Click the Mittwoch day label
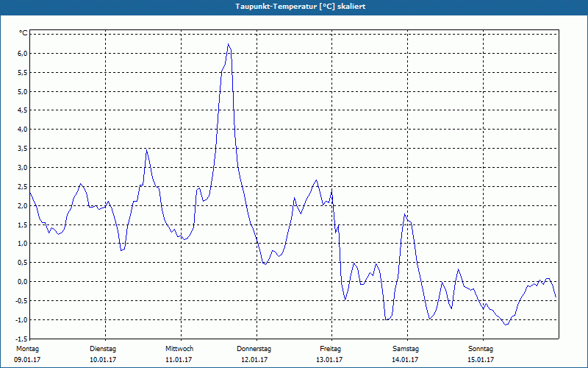The width and height of the screenshot is (588, 368). click(179, 349)
